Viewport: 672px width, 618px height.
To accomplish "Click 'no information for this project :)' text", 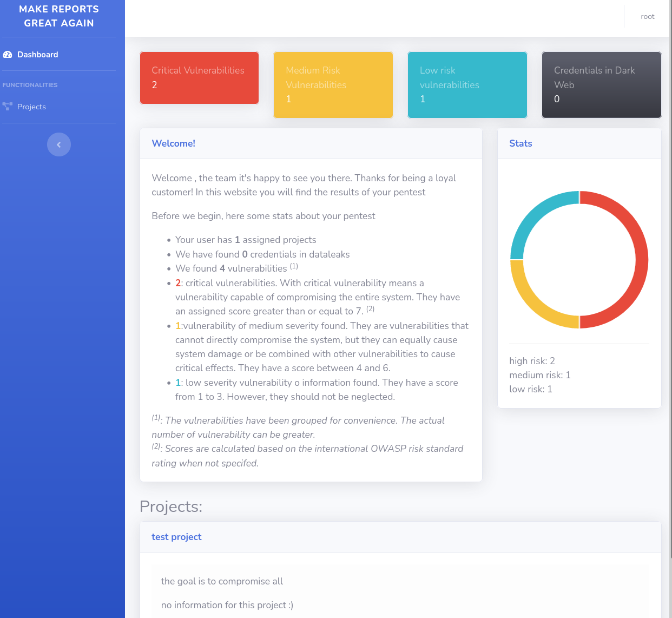I will (x=227, y=605).
